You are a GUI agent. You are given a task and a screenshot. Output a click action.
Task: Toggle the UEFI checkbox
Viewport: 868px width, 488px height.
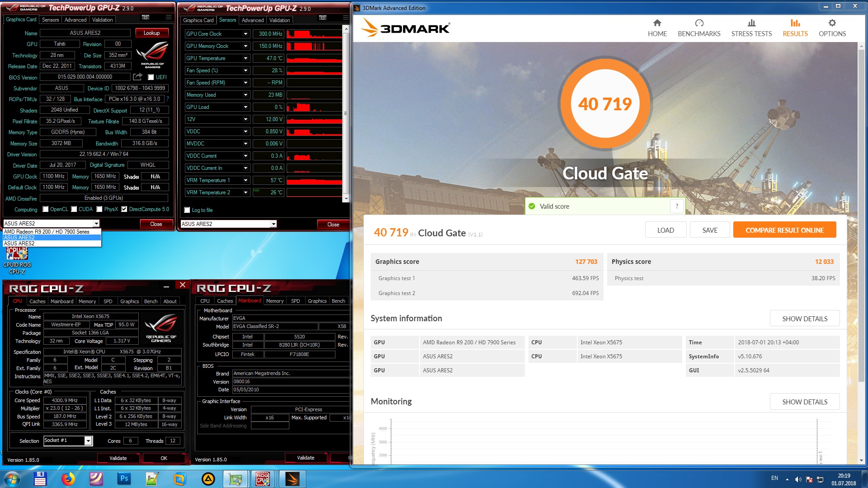[x=151, y=77]
